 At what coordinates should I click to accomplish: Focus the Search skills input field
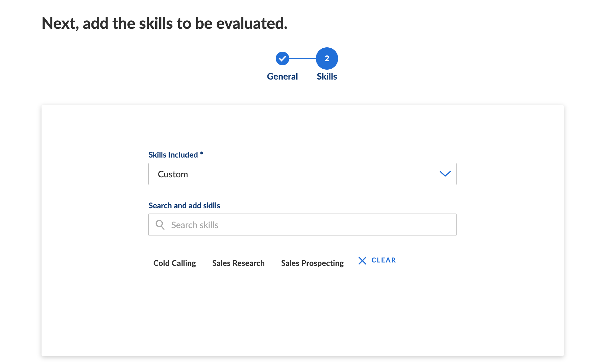(x=302, y=225)
